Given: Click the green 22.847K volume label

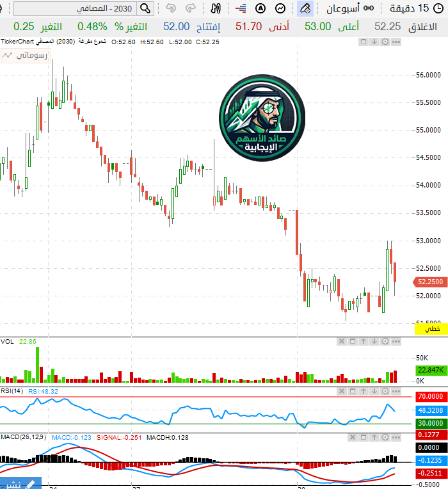Looking at the screenshot, I should tap(431, 370).
